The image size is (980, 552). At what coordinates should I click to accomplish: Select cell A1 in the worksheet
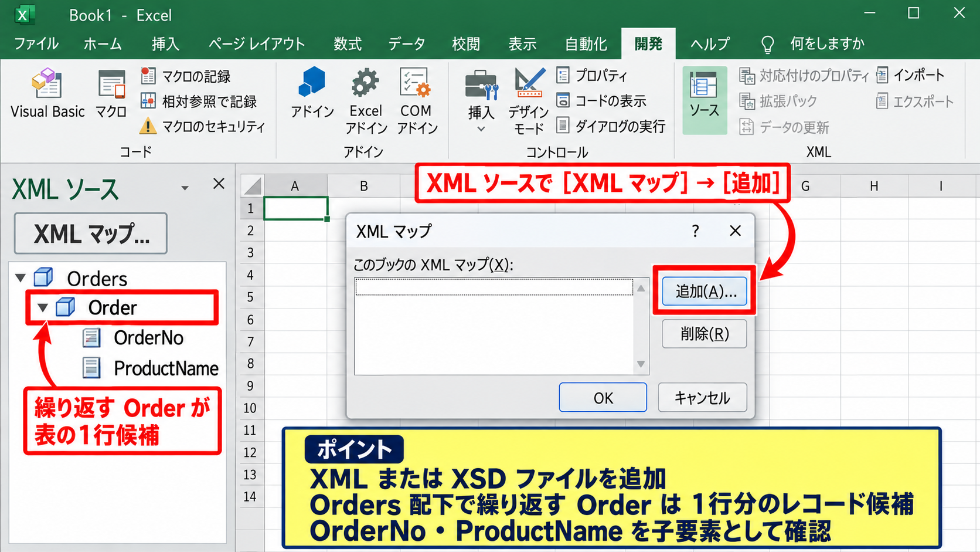(x=295, y=208)
